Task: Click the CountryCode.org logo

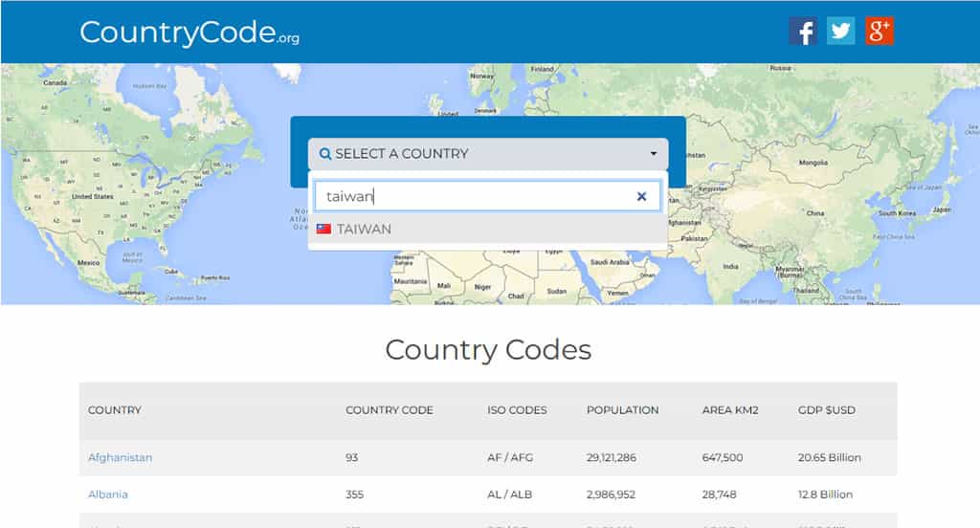Action: [x=189, y=33]
